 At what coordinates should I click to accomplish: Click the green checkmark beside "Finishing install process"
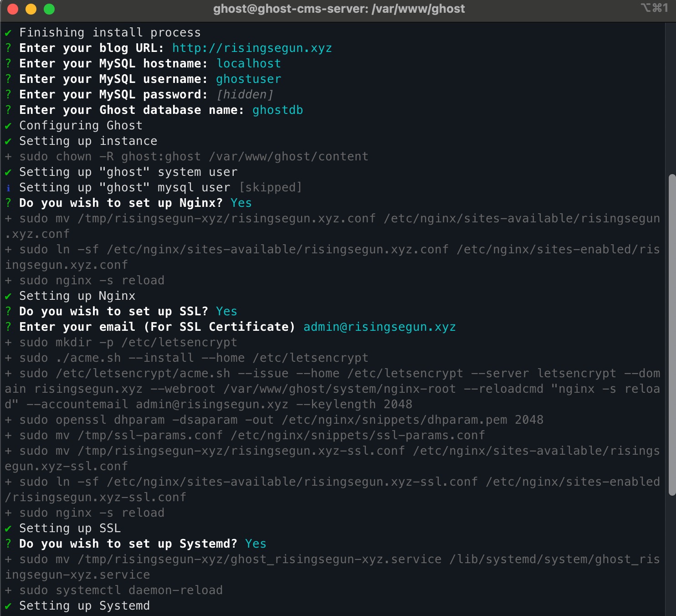pos(8,32)
